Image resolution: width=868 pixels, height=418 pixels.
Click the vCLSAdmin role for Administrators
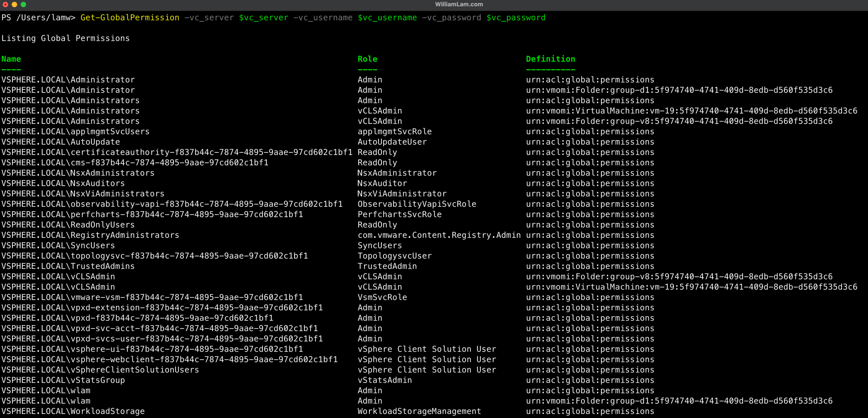tap(379, 110)
